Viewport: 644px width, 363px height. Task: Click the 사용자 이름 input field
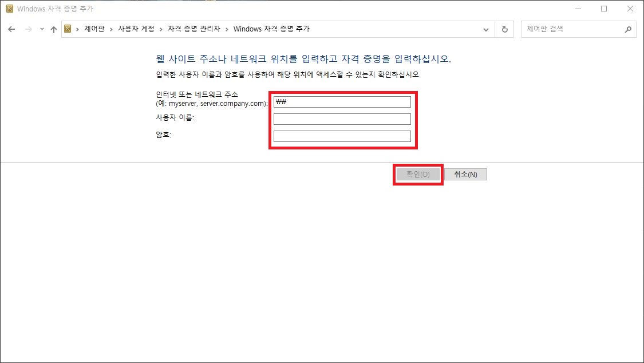pos(342,119)
